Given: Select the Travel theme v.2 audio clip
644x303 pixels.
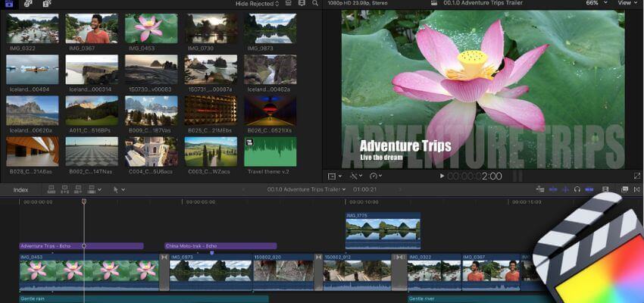Looking at the screenshot, I should [x=270, y=151].
